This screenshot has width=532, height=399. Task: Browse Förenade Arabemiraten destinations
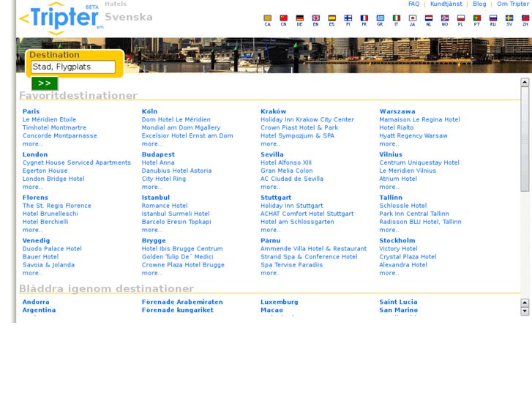pos(182,302)
